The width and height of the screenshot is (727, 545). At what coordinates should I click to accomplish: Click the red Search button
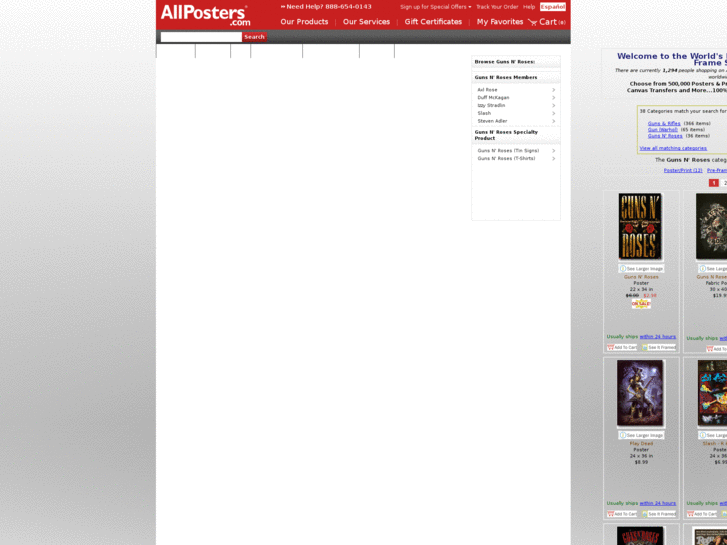tap(254, 37)
